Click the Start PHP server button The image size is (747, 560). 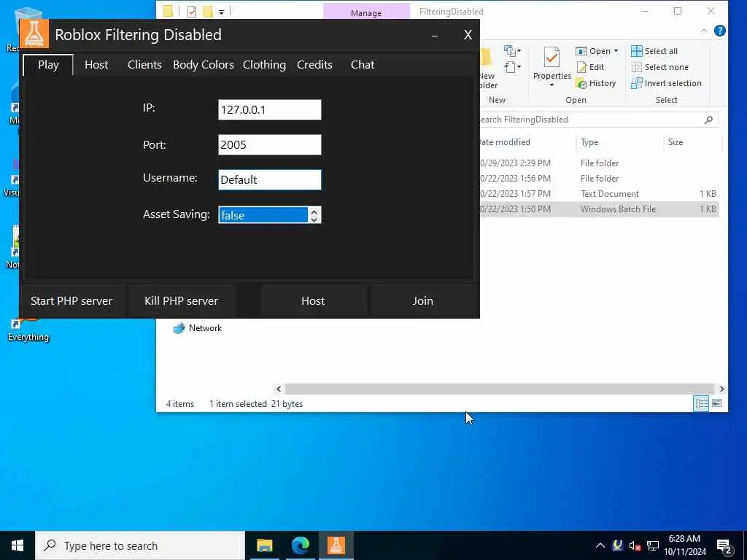(x=71, y=301)
